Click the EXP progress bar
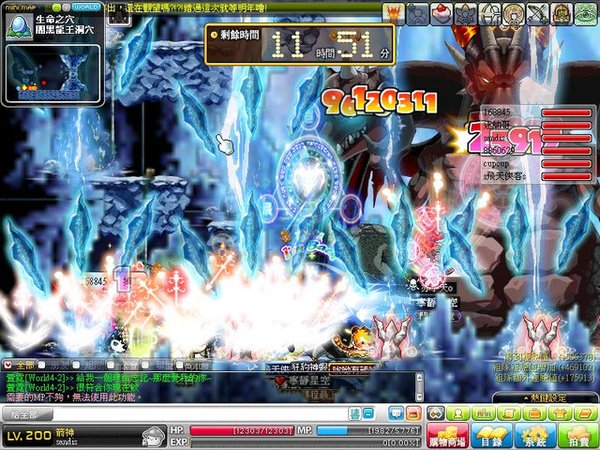This screenshot has height=450, width=600. point(306,443)
